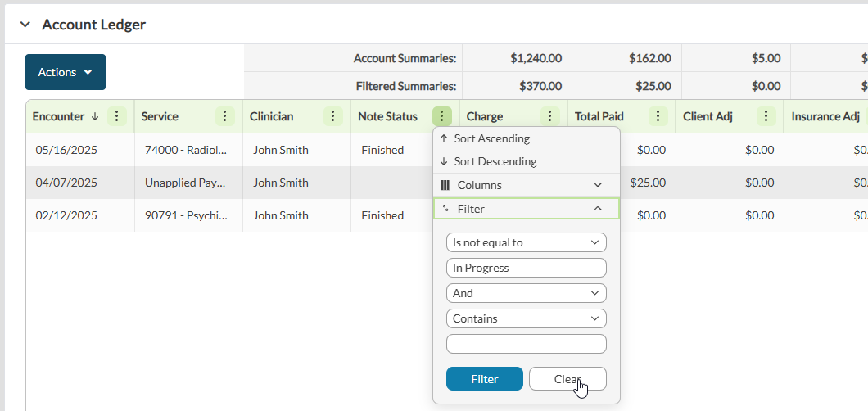
Task: Click the empty second filter value field
Action: [x=526, y=344]
